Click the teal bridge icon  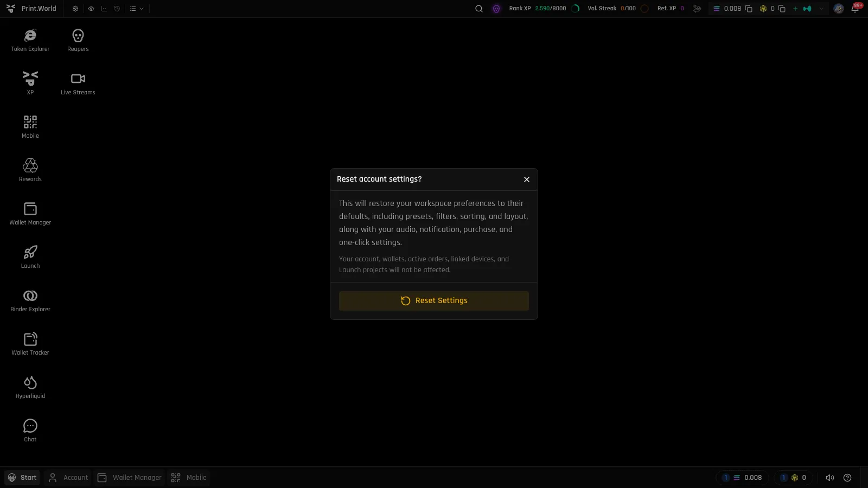[x=807, y=9]
